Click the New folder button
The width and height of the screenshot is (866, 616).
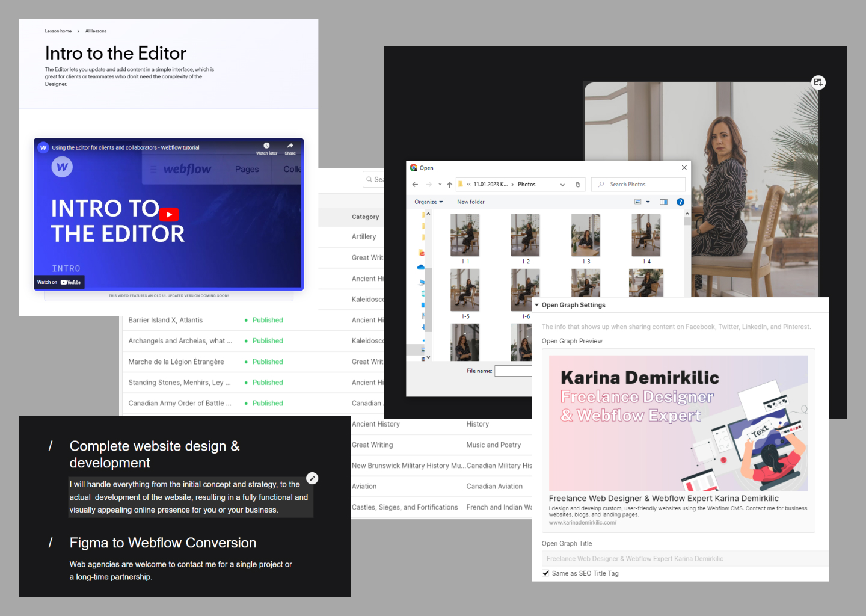[x=470, y=202]
